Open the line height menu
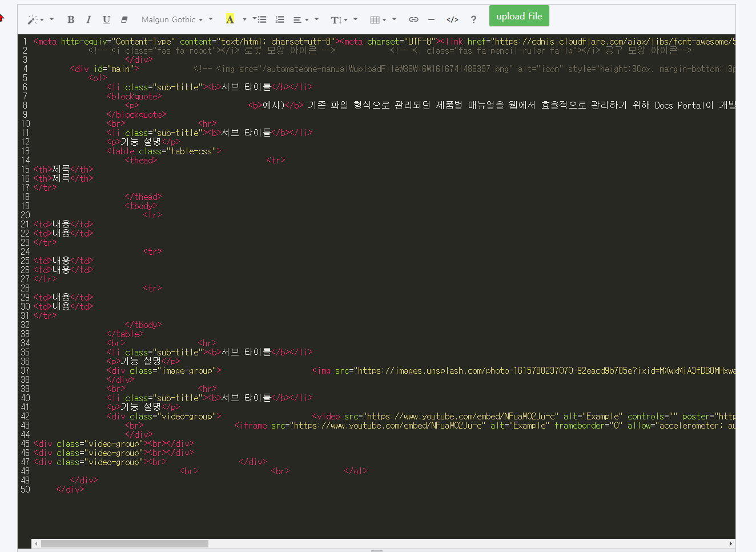Viewport: 756px width, 552px height. [x=339, y=19]
